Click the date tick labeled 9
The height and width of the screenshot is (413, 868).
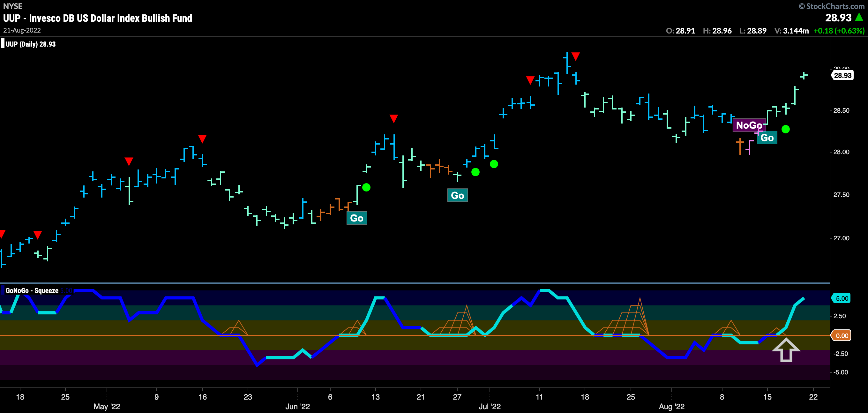click(x=156, y=397)
